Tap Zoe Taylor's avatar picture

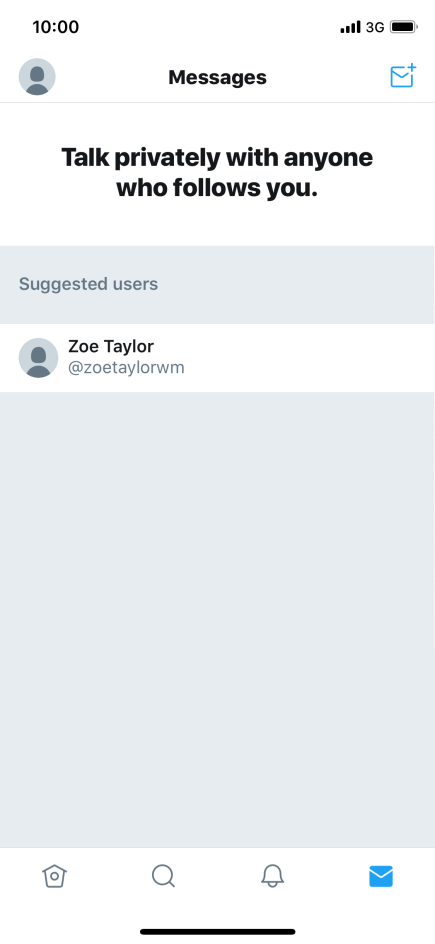39,358
